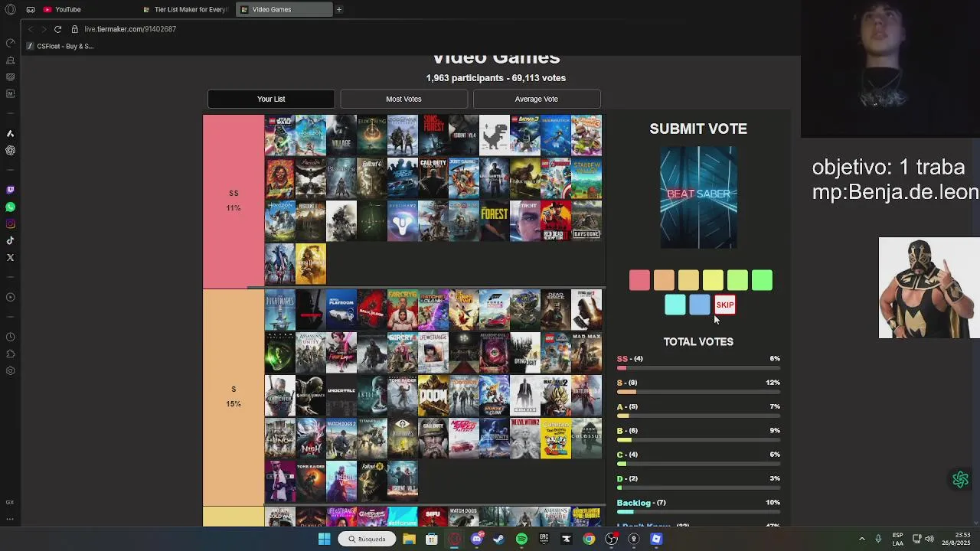
Task: Open the sidebar player icon
Action: point(10,297)
